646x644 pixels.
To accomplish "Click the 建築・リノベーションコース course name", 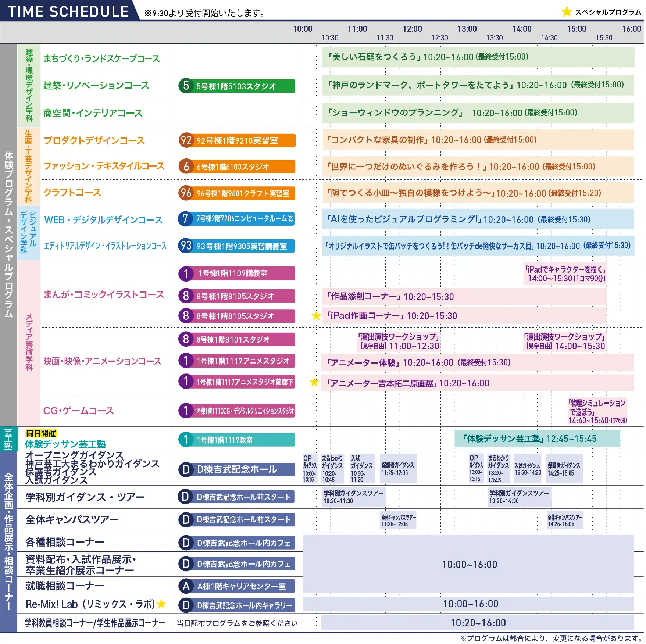I will point(96,85).
